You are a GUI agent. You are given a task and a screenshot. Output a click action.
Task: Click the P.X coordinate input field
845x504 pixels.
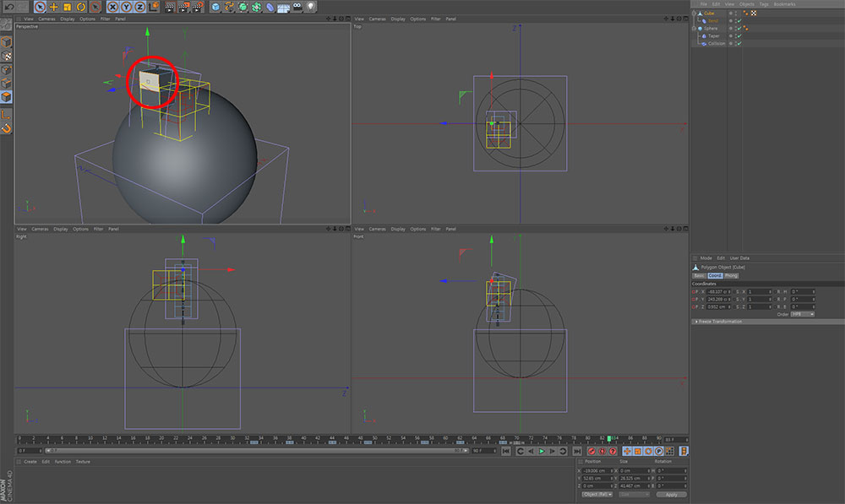717,291
